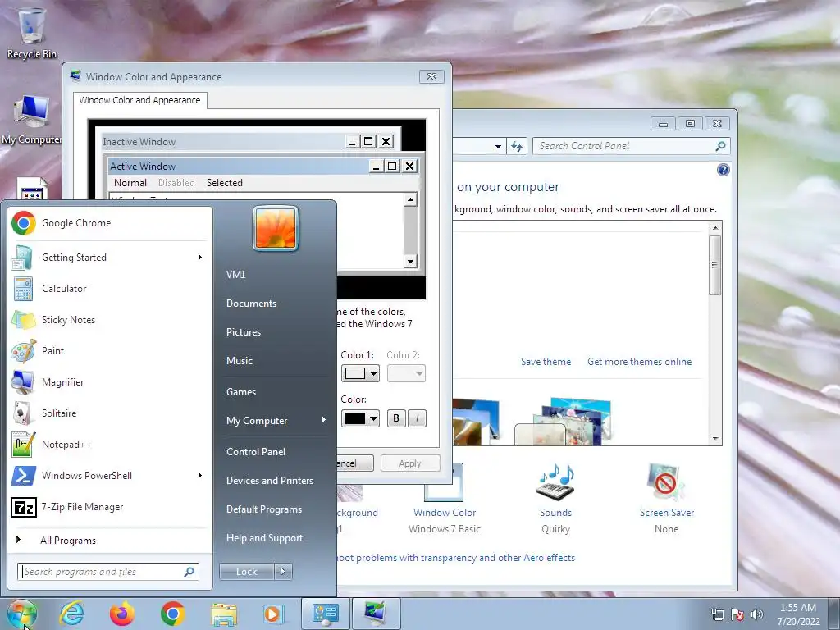Click the Aero troubleshoot problems link
The width and height of the screenshot is (840, 630).
456,558
